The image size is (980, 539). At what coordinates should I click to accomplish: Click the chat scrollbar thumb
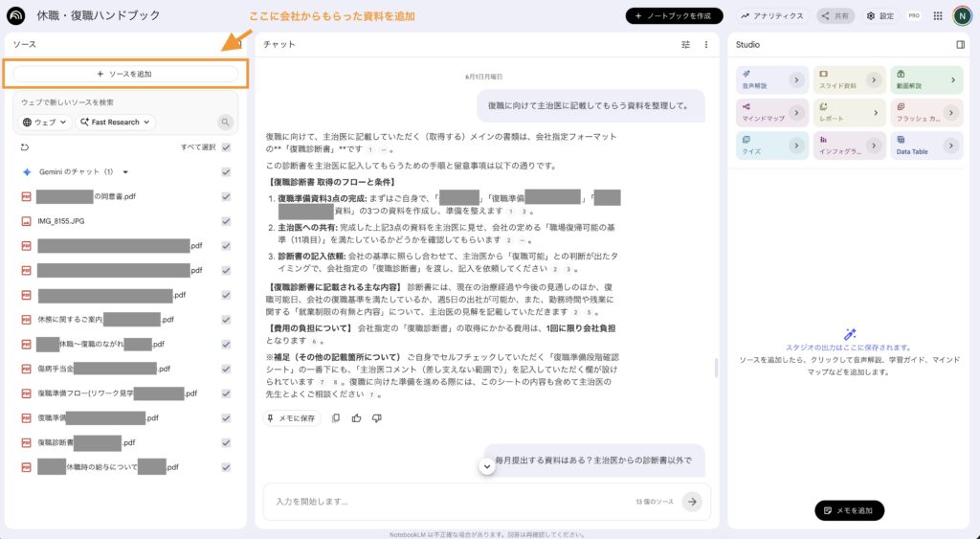pyautogui.click(x=716, y=368)
